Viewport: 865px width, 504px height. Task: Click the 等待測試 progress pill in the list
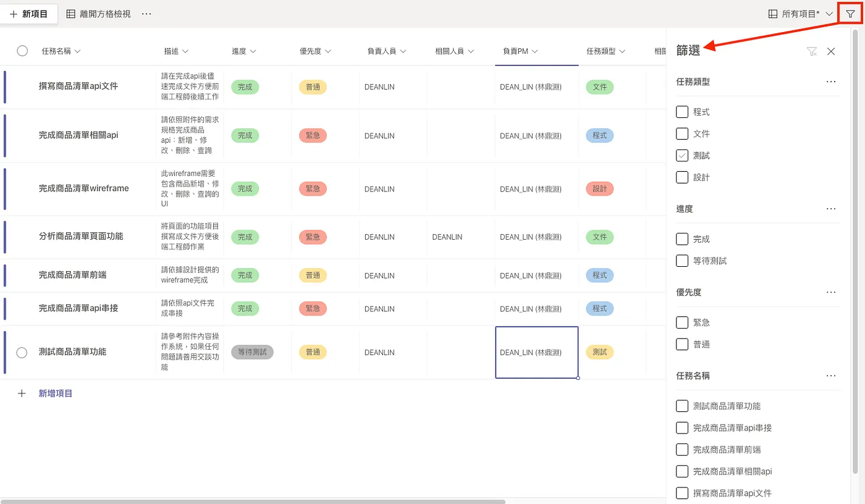coord(252,352)
